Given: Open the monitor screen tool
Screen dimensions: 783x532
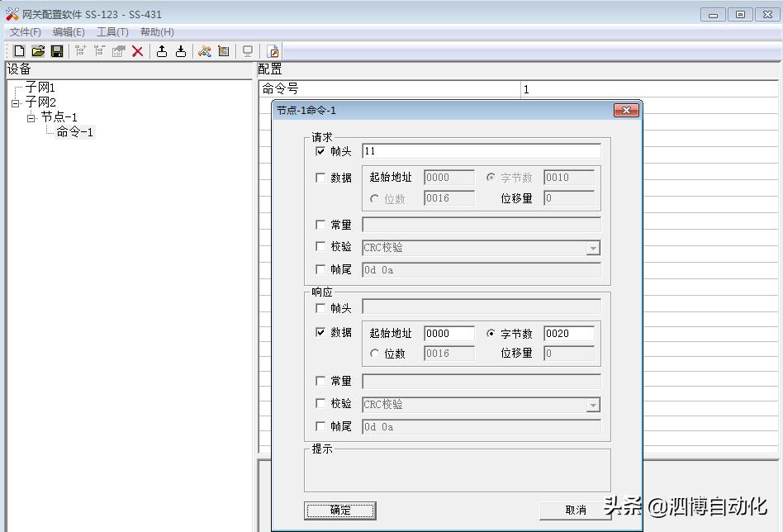Looking at the screenshot, I should [246, 50].
